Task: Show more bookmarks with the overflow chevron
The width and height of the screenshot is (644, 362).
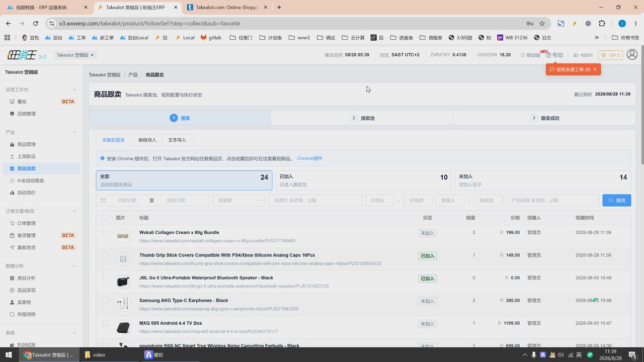Action: tap(597, 37)
